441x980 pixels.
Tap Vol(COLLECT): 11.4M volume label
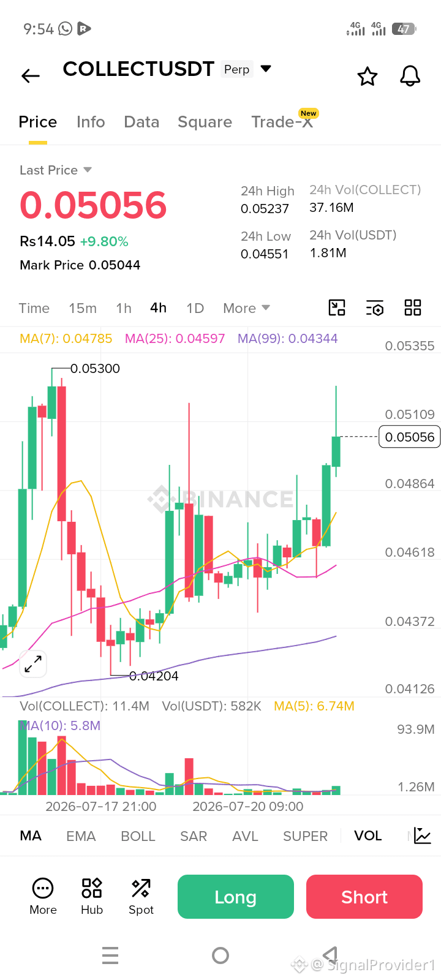pos(85,706)
